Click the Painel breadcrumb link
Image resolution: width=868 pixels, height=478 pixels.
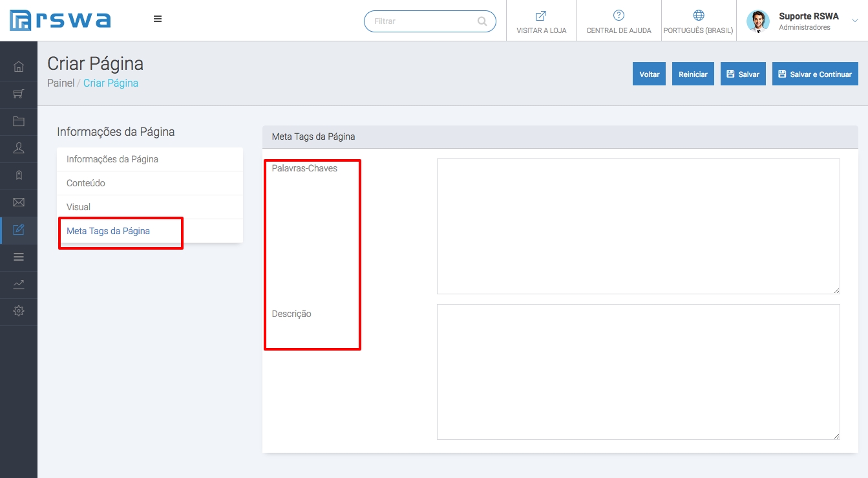pos(61,83)
